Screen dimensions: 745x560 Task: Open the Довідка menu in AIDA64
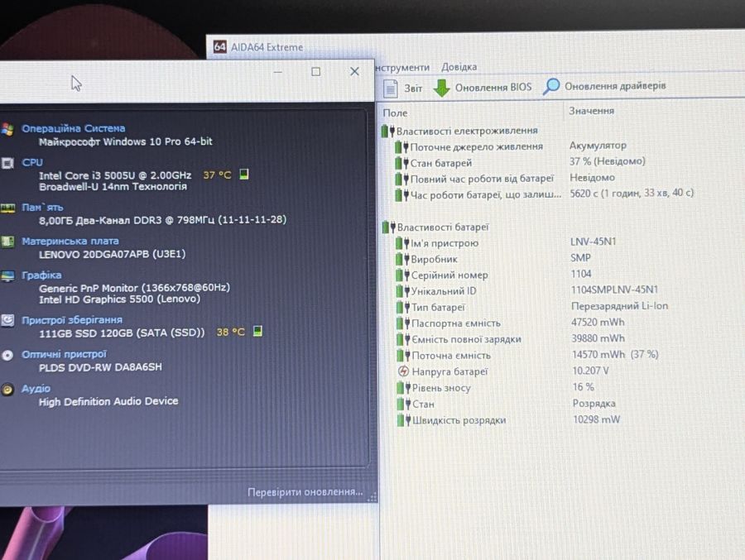459,67
